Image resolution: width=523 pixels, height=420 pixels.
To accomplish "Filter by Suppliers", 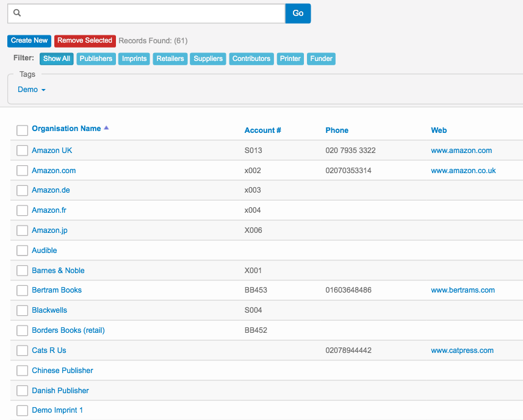I will pos(208,59).
